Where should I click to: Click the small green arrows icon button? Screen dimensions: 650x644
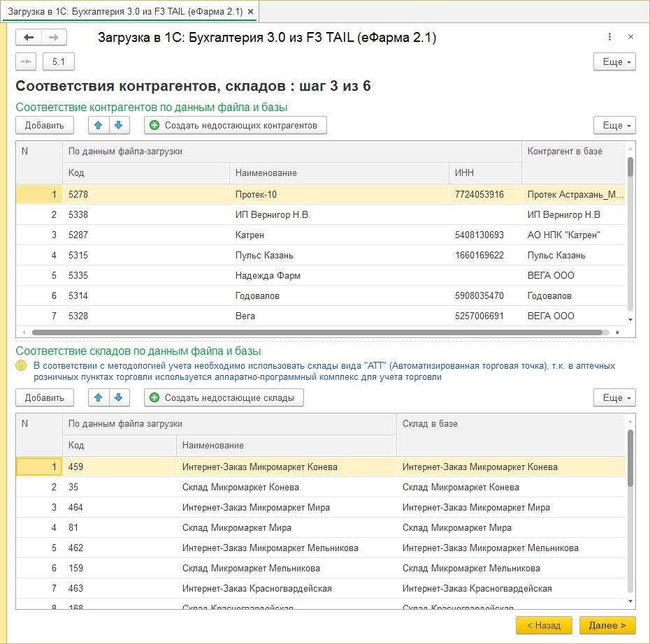pyautogui.click(x=26, y=62)
